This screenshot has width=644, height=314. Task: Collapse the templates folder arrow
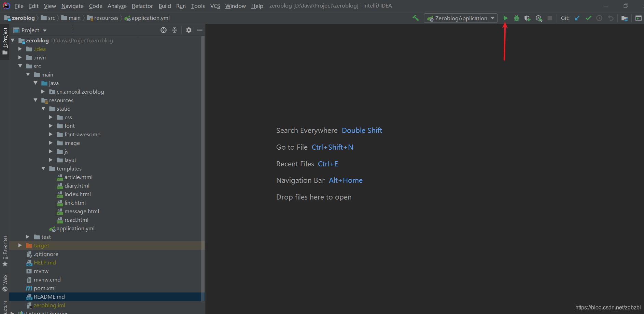[43, 168]
